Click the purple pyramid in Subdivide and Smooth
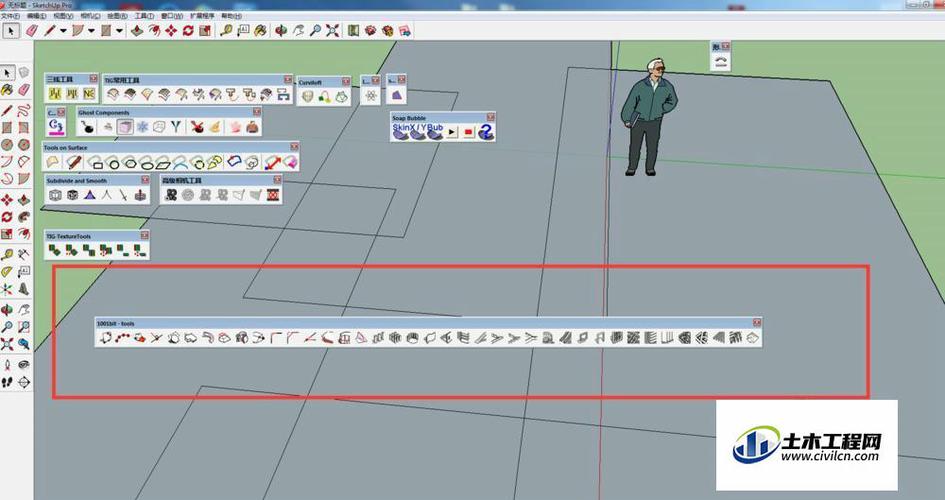The height and width of the screenshot is (500, 945). click(90, 195)
